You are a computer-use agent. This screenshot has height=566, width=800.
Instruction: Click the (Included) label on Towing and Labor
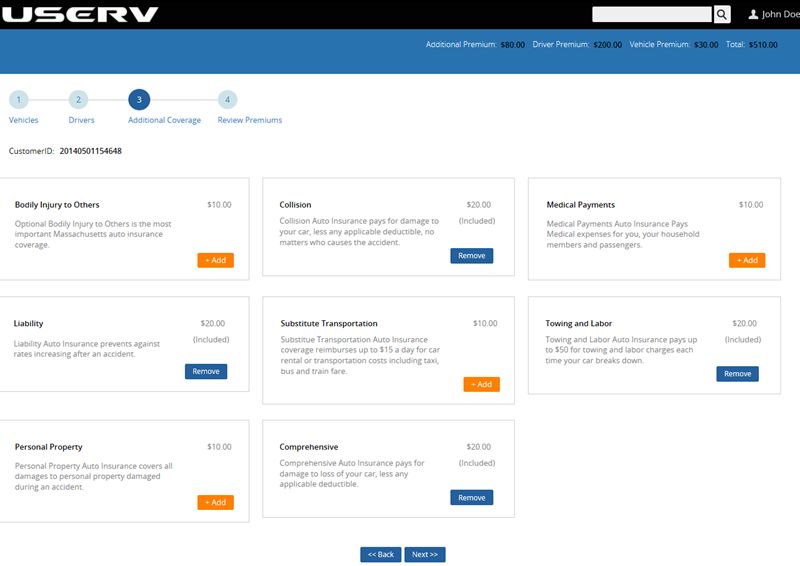[x=743, y=340]
